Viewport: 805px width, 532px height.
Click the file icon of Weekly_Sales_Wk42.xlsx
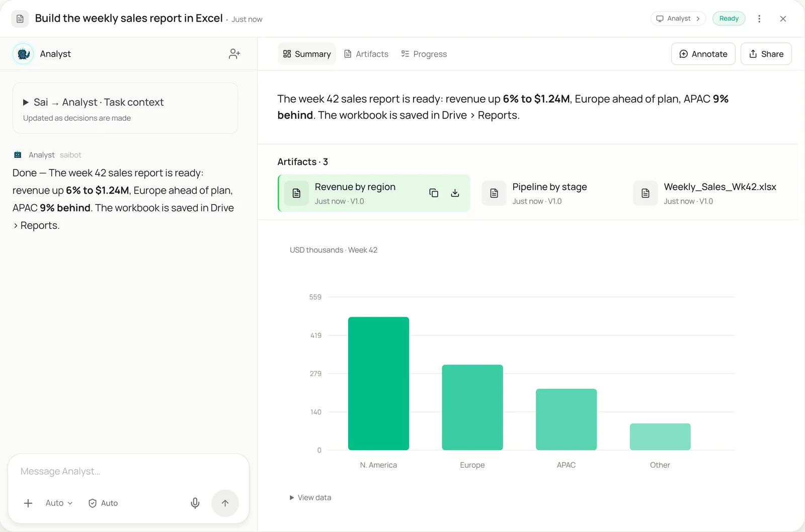click(x=646, y=193)
